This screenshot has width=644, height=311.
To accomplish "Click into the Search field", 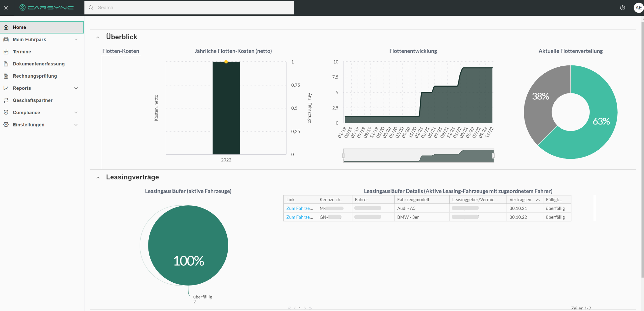I will pyautogui.click(x=189, y=8).
